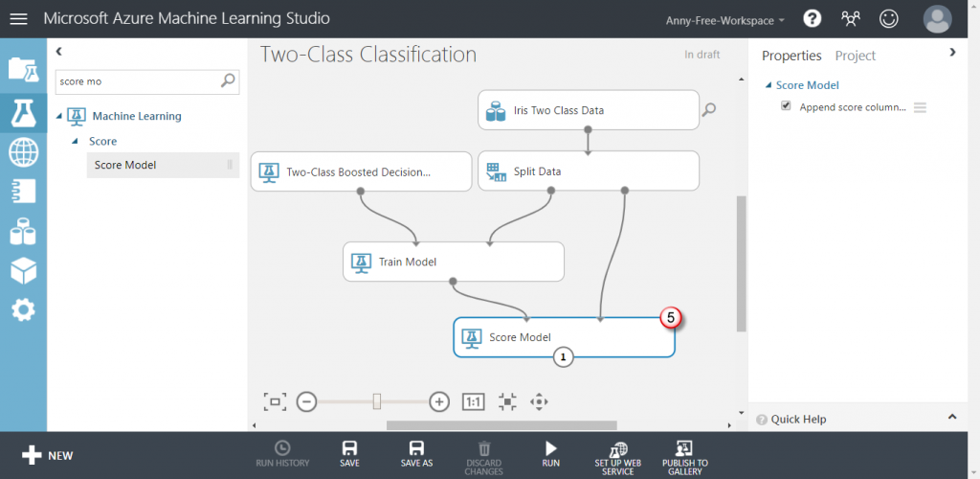This screenshot has width=980, height=479.
Task: Collapse the module palette with left chevron
Action: (59, 52)
